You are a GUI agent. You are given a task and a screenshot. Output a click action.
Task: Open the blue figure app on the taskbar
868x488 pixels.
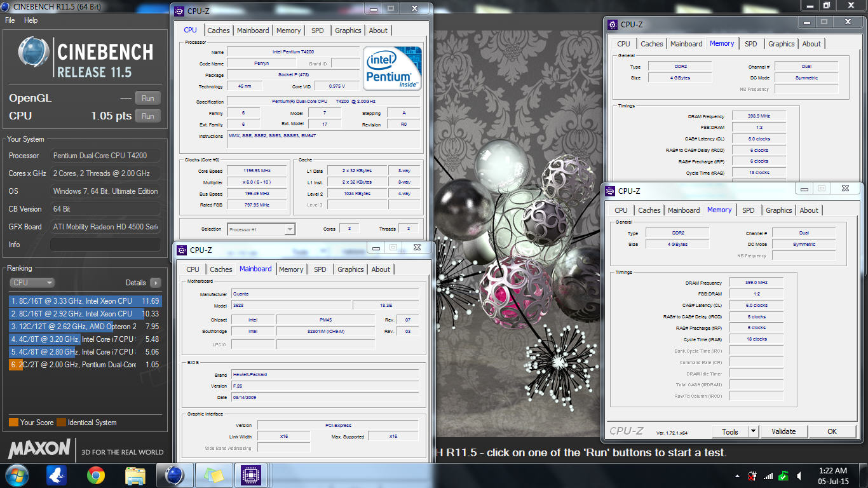pyautogui.click(x=57, y=475)
